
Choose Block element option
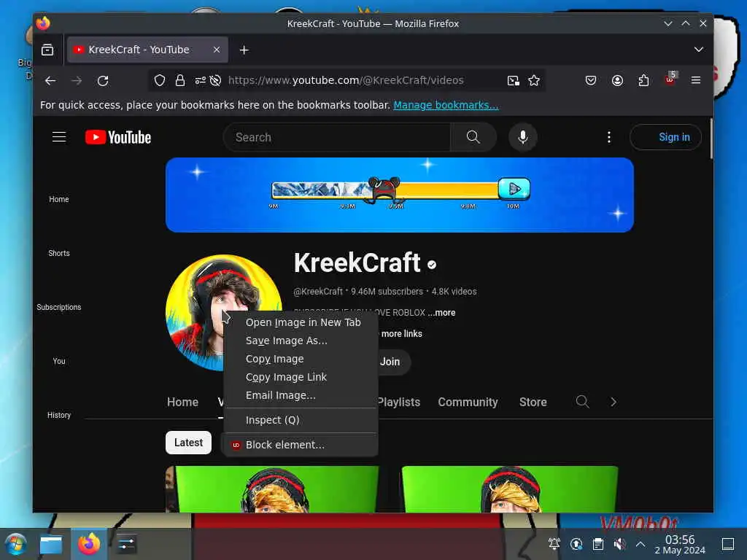[x=301, y=445]
